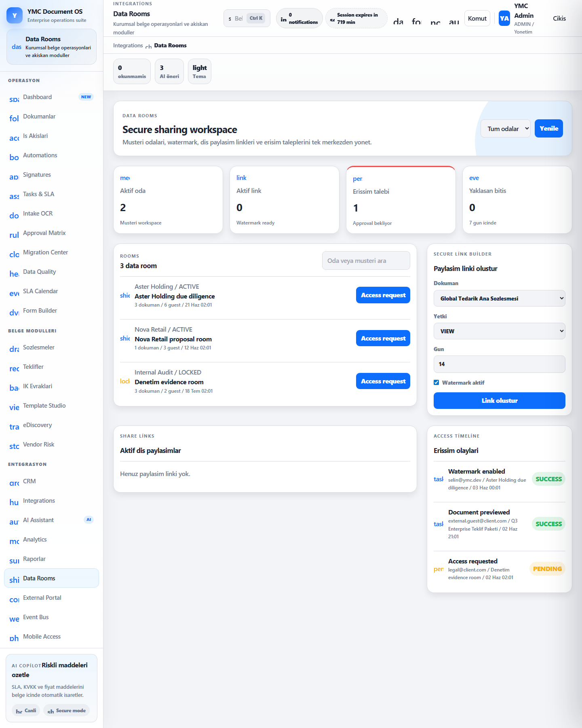The width and height of the screenshot is (582, 728).
Task: Open the Dokuman dropdown showing Global Tedarik Ana Sozlesmesi
Action: (x=500, y=298)
